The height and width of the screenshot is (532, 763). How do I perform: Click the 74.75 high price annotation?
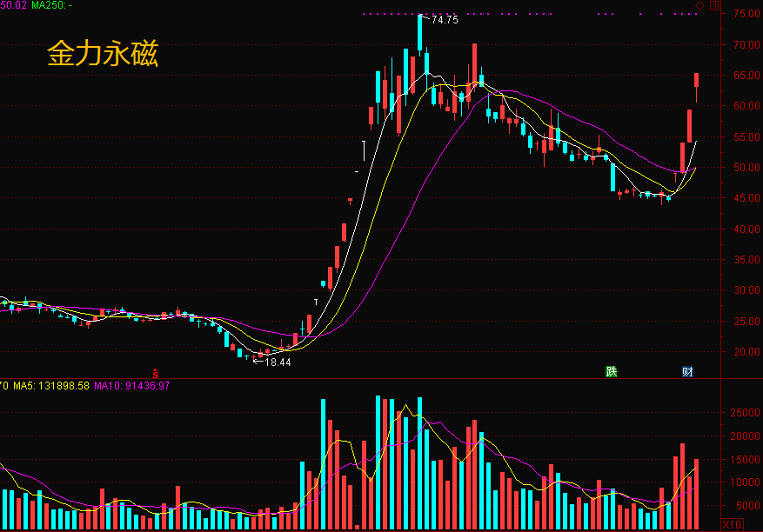point(445,20)
